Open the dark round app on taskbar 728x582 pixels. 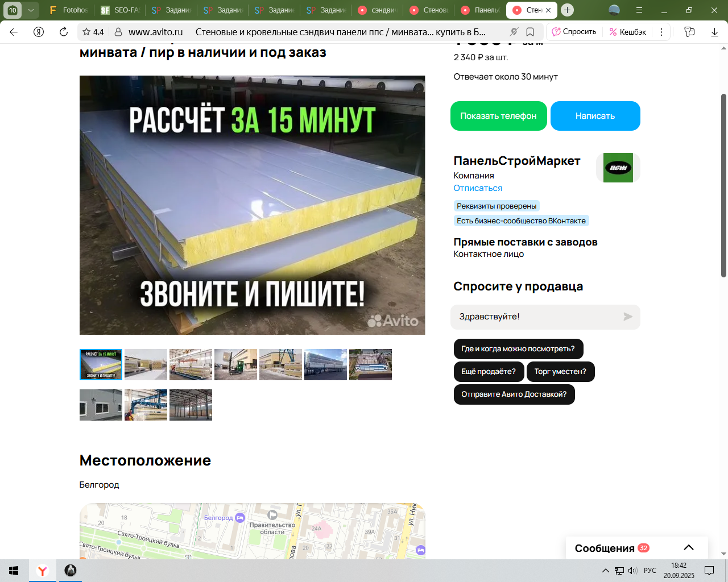71,571
